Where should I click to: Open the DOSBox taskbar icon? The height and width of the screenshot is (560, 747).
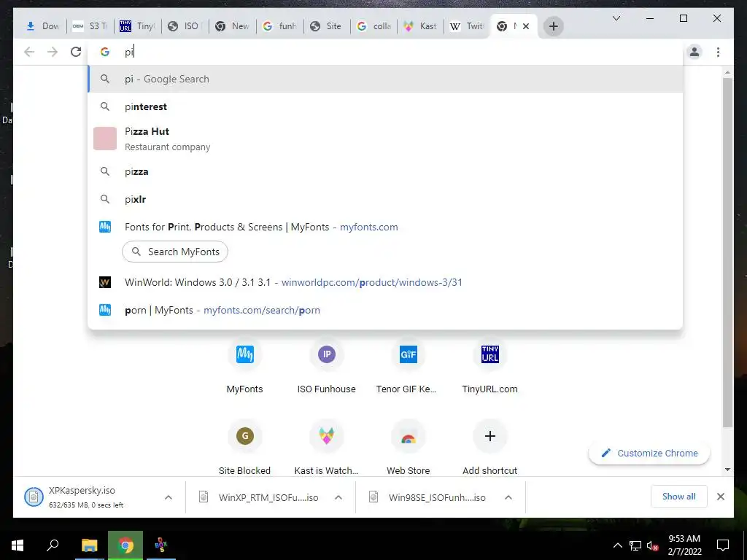point(161,545)
